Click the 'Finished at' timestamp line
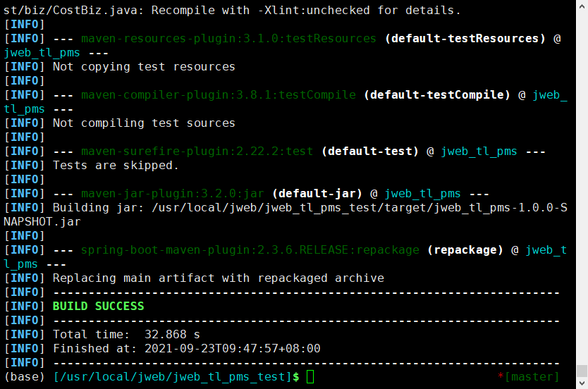 (x=186, y=349)
